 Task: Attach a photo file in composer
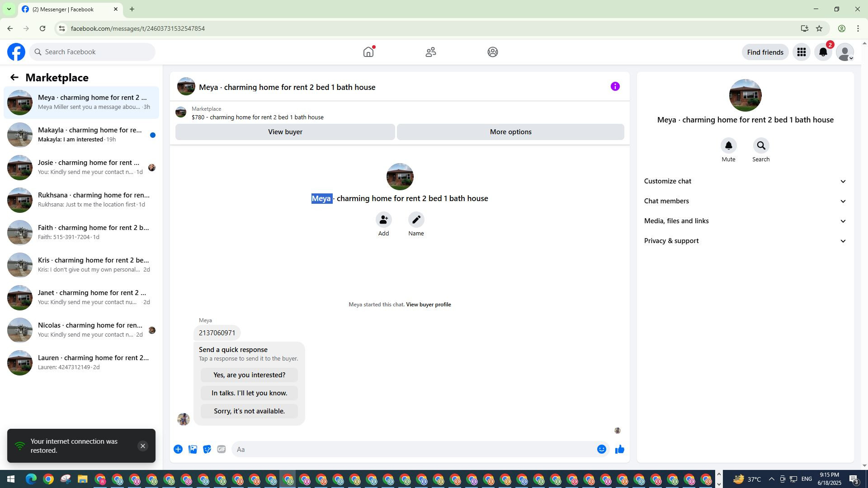[193, 449]
